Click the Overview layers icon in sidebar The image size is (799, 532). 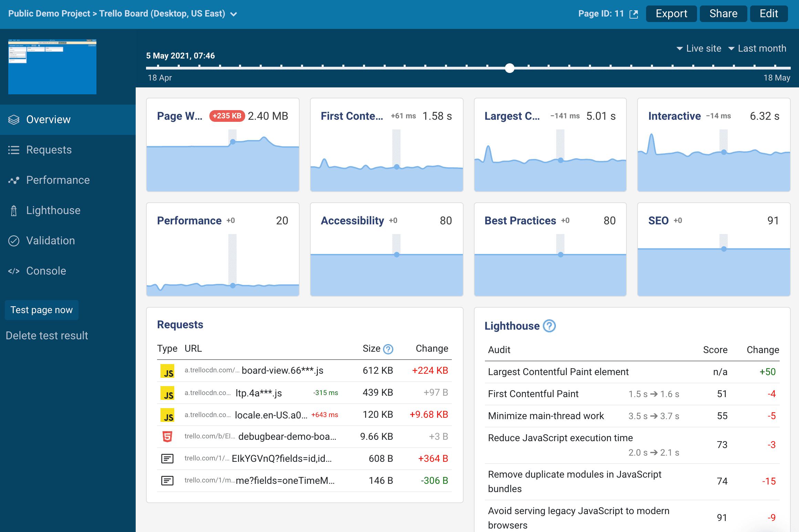pyautogui.click(x=14, y=119)
